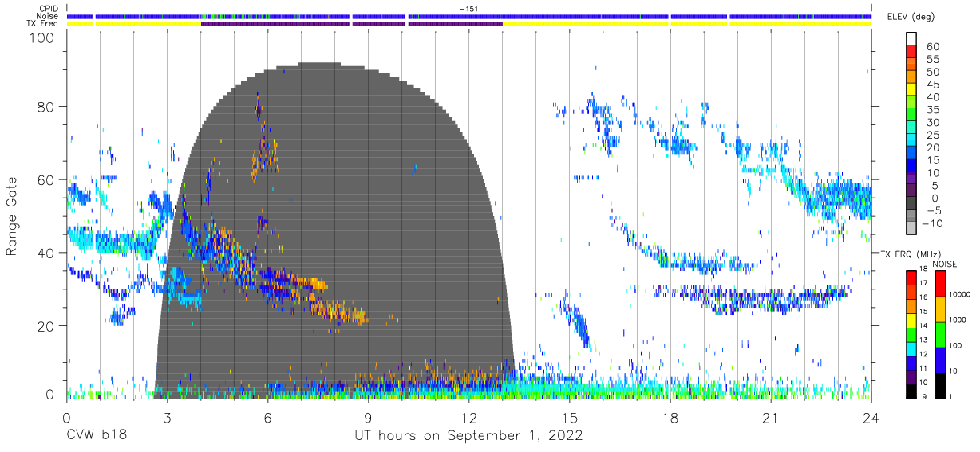Click the 'NOISE' legend title
The image size is (980, 452).
(944, 264)
